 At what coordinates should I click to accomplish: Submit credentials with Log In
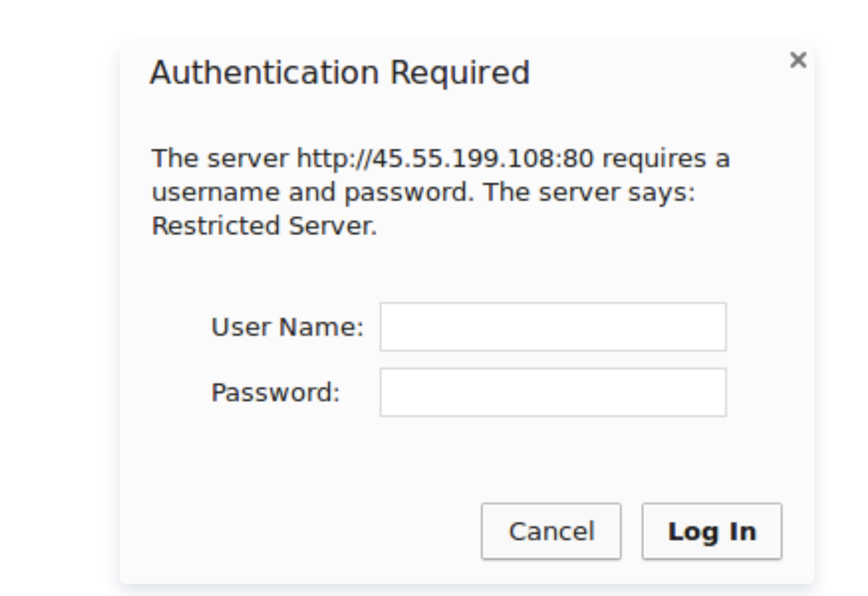(711, 531)
